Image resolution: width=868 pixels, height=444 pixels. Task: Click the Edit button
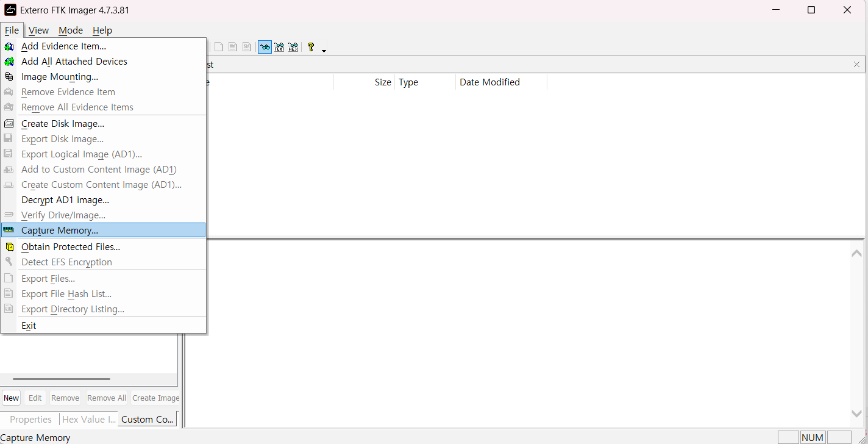35,398
